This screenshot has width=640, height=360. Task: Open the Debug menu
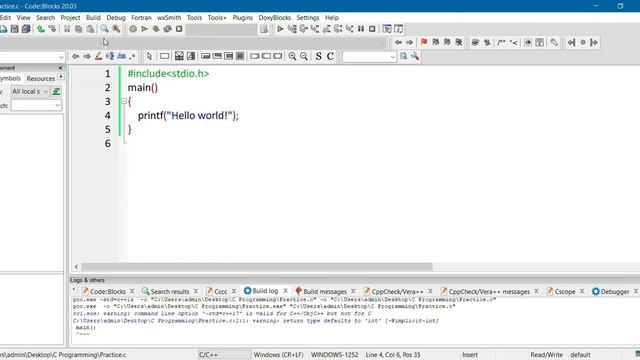(116, 18)
